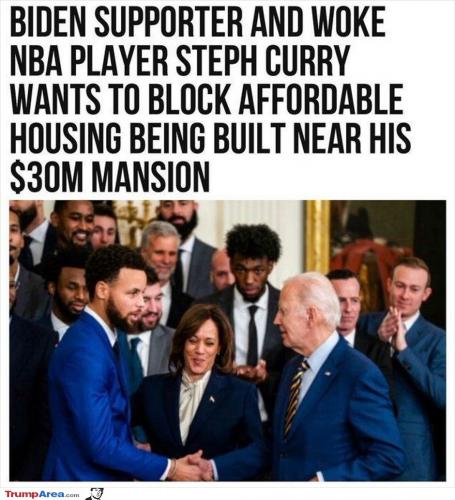455x500 pixels.
Task: Select the words "STEPH CURRY" in headline
Action: pyautogui.click(x=263, y=60)
